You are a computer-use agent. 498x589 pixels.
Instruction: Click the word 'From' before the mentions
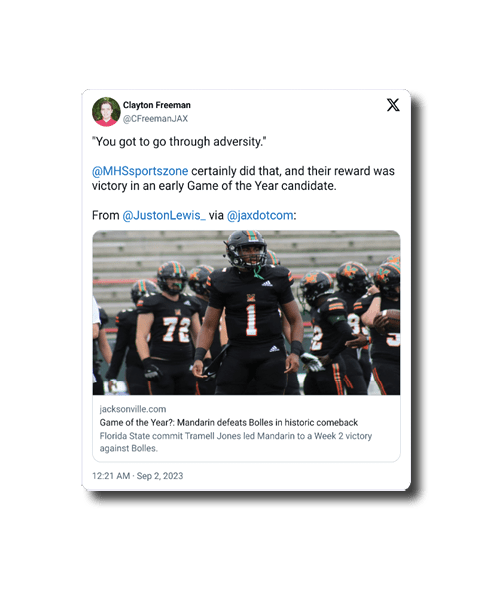(106, 215)
